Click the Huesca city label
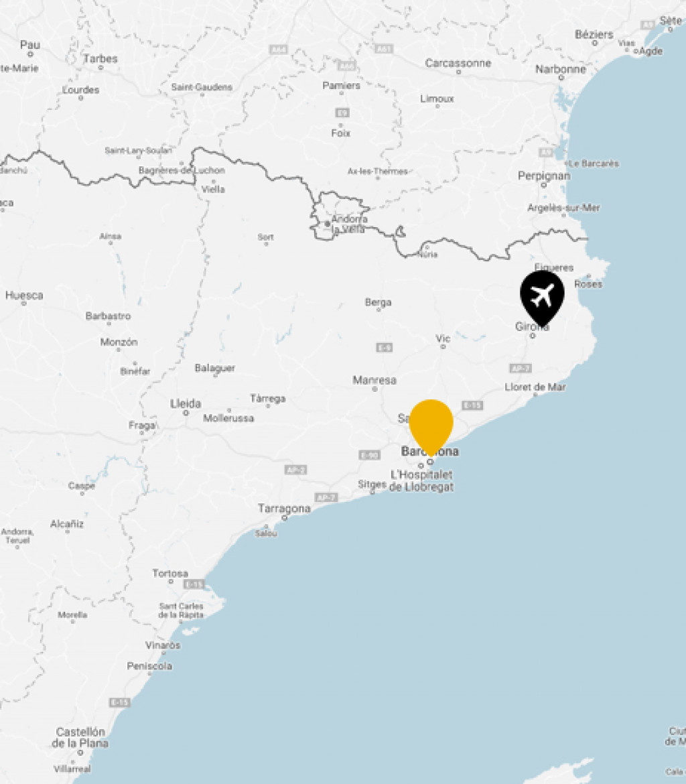The width and height of the screenshot is (686, 784). 24,295
